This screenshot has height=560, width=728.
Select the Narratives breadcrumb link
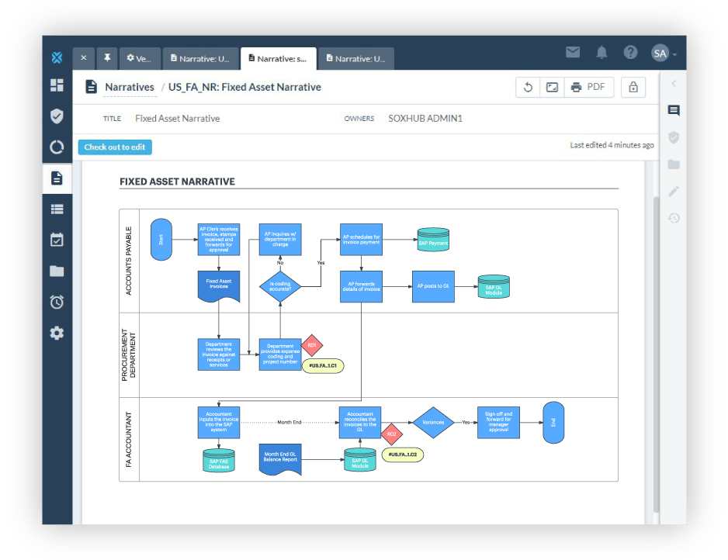click(x=130, y=87)
